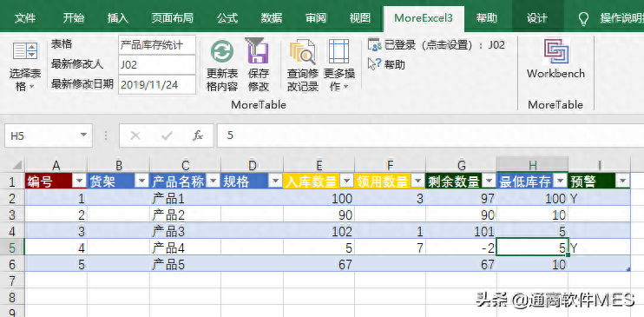Open the 规格 column filter dropdown
Screen dimensions: 644x317
point(275,182)
